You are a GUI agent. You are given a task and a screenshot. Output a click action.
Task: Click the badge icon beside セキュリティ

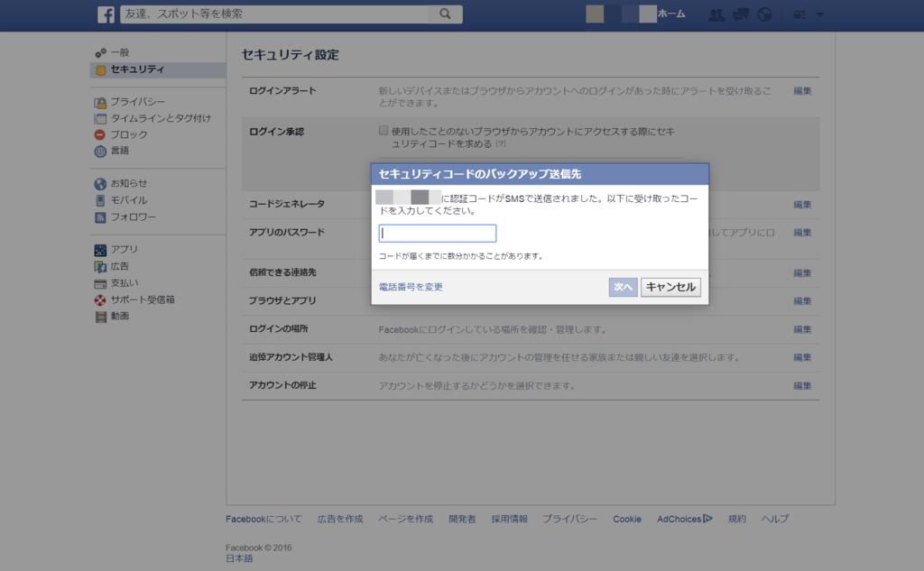tap(100, 70)
